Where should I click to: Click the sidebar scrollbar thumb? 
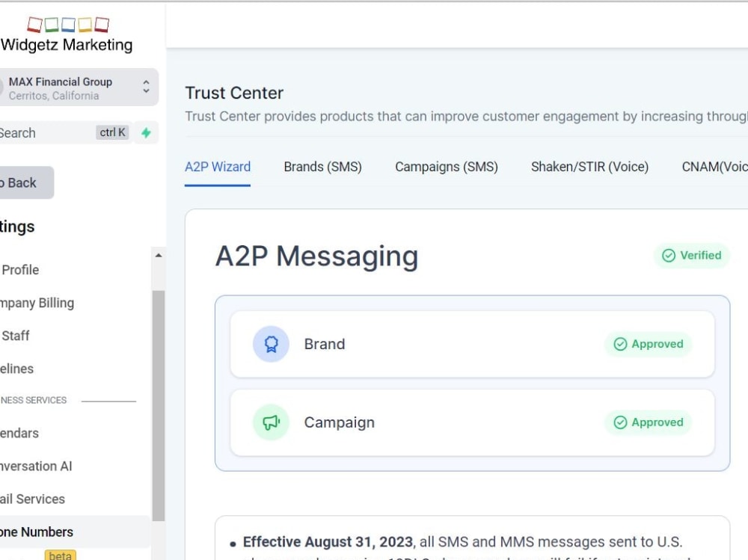(159, 405)
